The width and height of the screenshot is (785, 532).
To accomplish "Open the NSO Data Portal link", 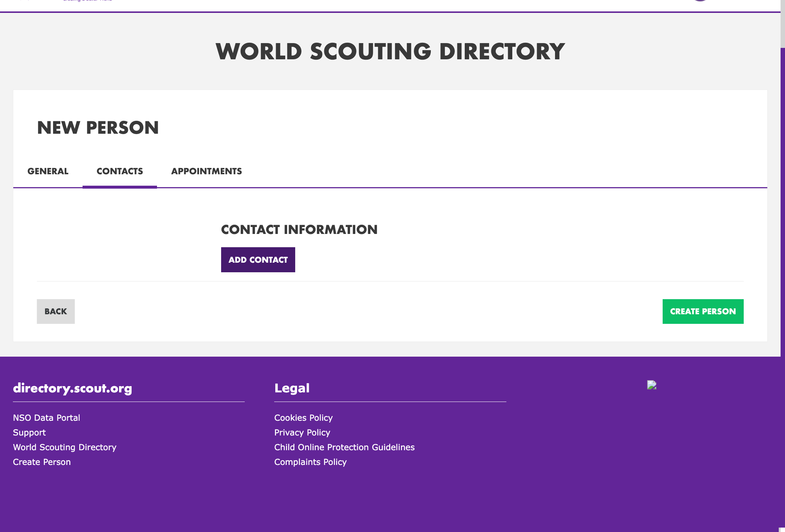I will [x=46, y=418].
